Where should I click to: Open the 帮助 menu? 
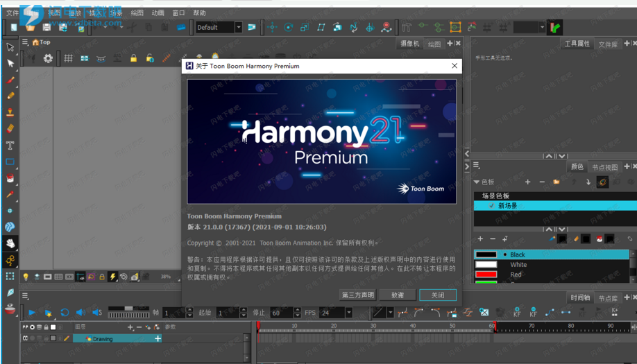[199, 13]
